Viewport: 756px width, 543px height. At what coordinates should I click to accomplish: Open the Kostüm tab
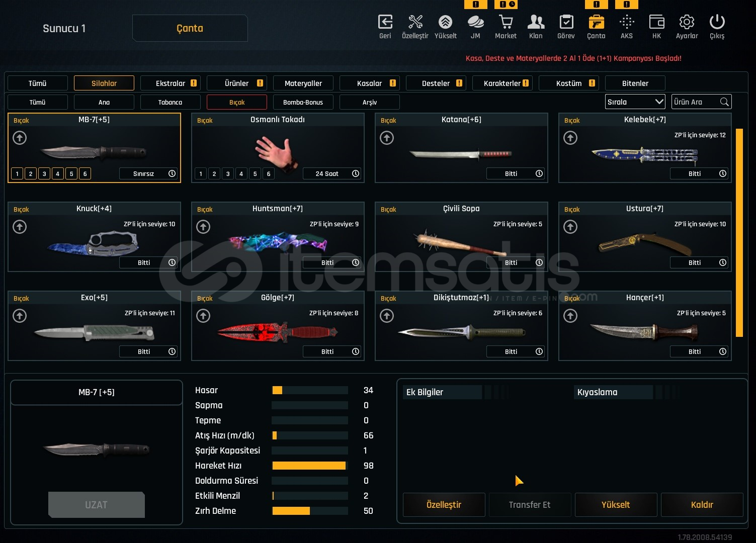[569, 83]
